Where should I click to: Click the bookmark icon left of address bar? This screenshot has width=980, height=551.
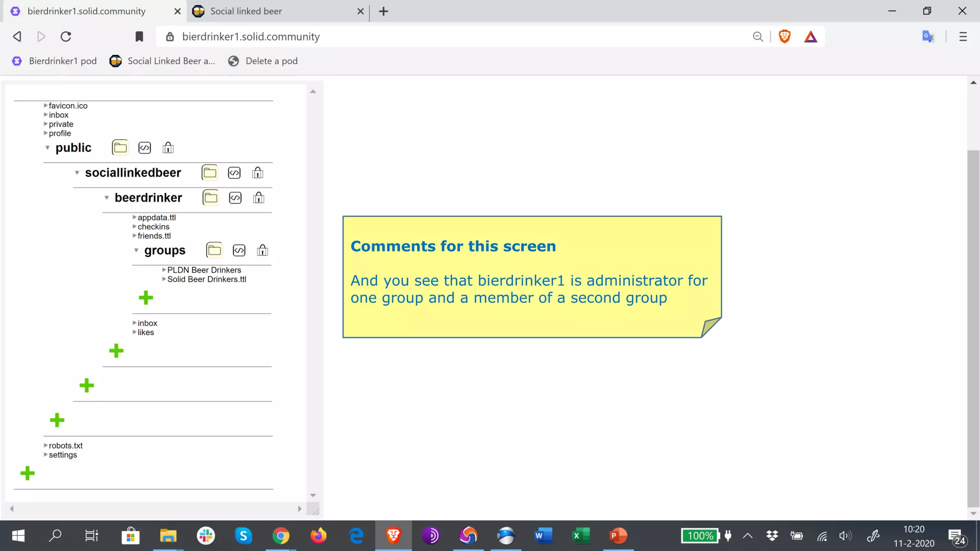pyautogui.click(x=139, y=37)
